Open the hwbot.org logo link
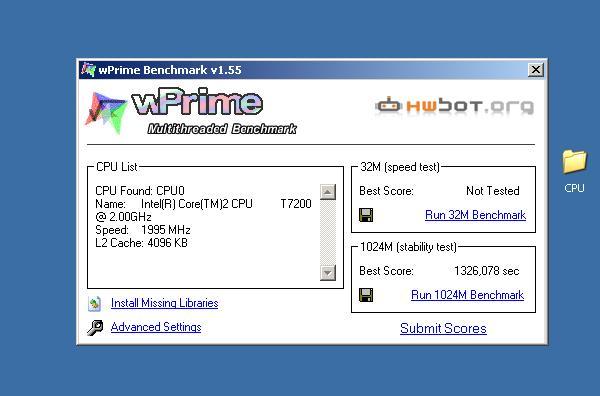This screenshot has height=396, width=600. pyautogui.click(x=454, y=106)
